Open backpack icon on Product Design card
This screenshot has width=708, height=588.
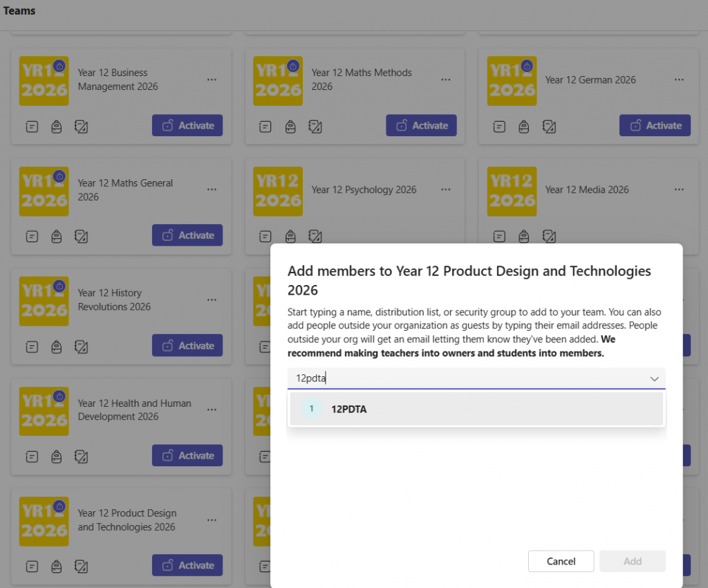tap(57, 566)
